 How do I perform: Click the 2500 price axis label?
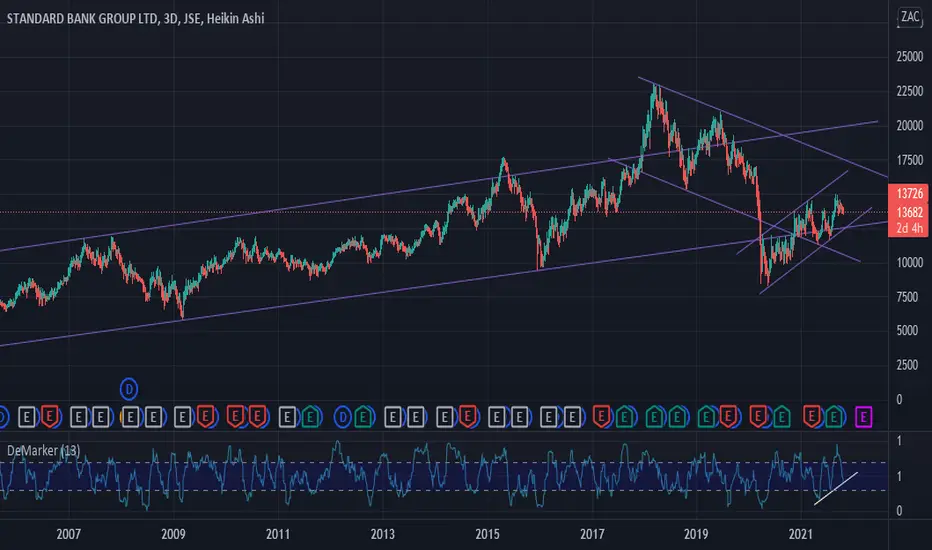pyautogui.click(x=907, y=365)
